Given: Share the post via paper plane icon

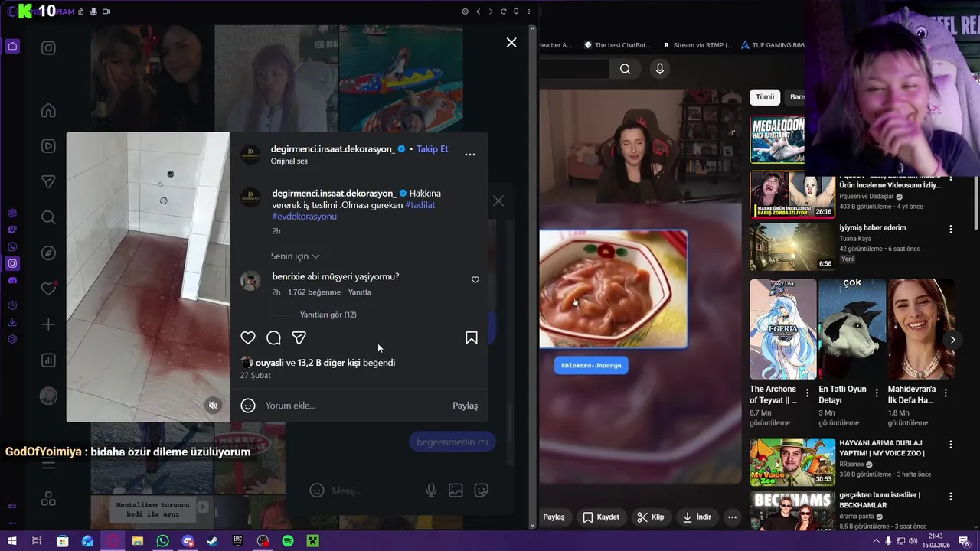Looking at the screenshot, I should (x=299, y=337).
